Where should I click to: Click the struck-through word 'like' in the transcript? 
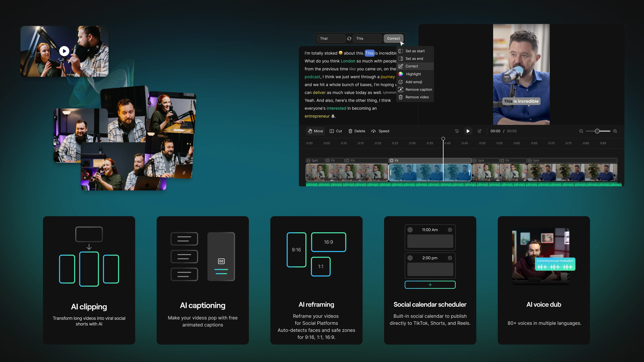tap(352, 69)
